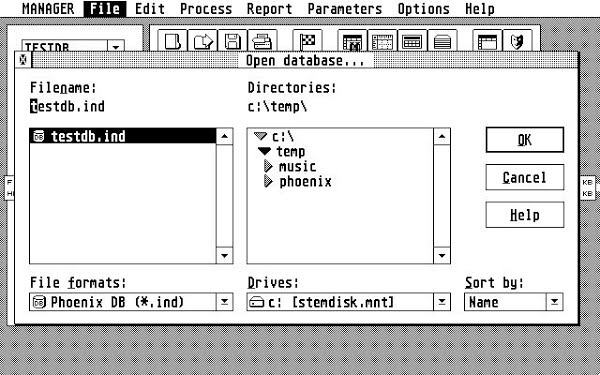Image resolution: width=600 pixels, height=375 pixels.
Task: Click up arrow of file list scrollbar
Action: pos(225,136)
